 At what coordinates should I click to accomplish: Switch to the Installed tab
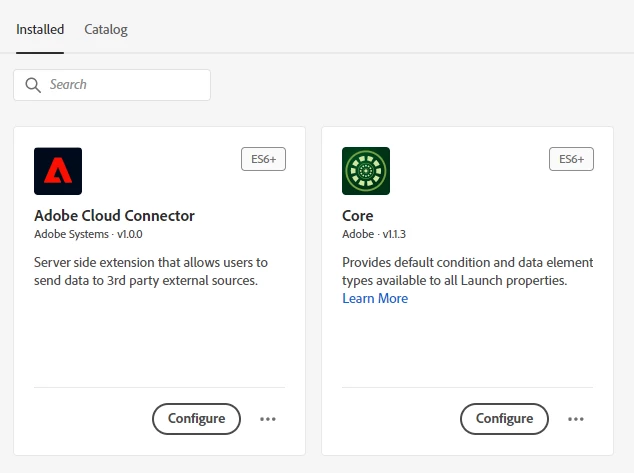pos(40,29)
